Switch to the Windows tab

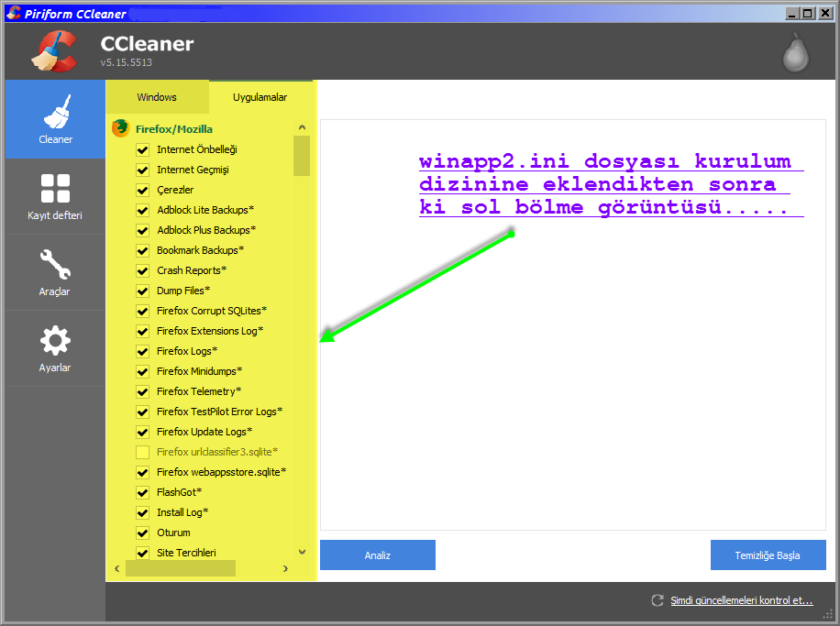point(157,97)
